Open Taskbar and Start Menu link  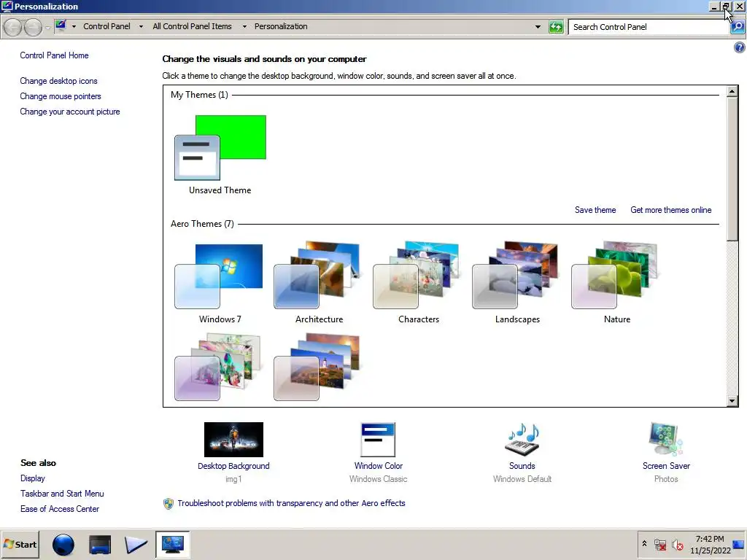click(62, 494)
